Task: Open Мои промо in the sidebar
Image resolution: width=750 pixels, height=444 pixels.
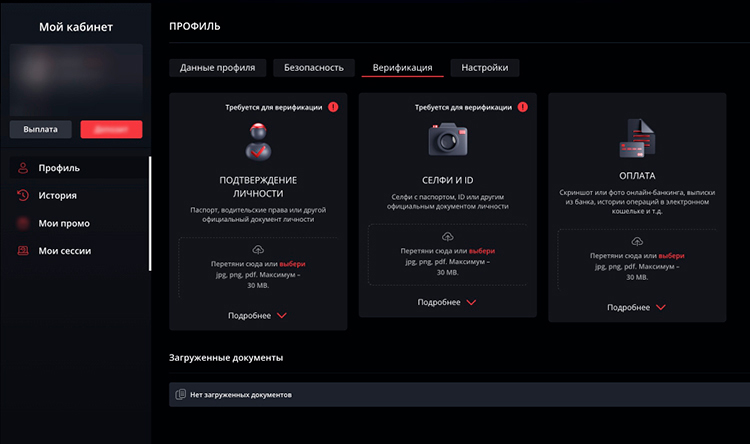Action: [63, 223]
